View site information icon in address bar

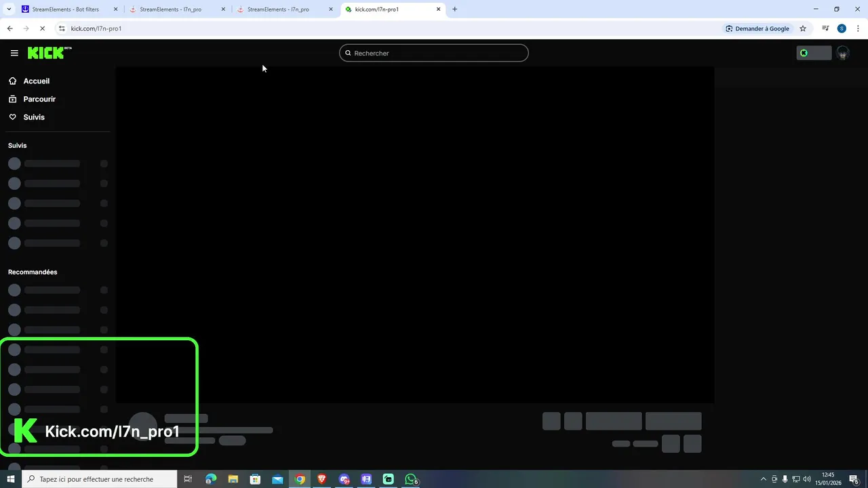(x=62, y=28)
